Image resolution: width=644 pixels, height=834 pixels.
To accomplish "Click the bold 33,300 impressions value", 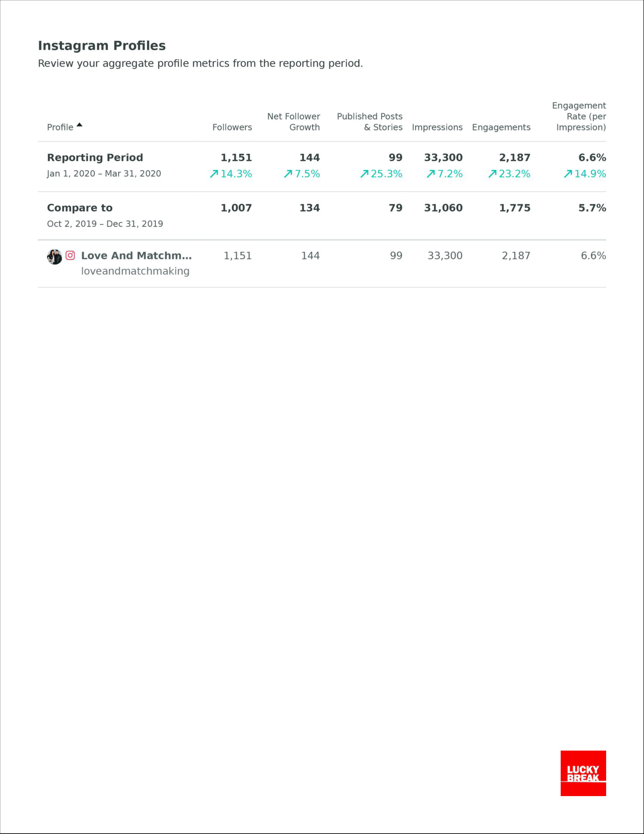I will tap(443, 157).
